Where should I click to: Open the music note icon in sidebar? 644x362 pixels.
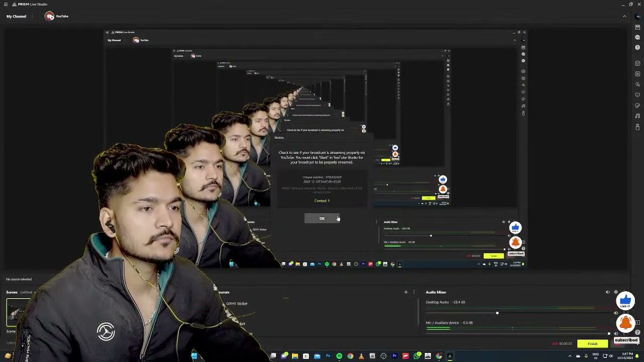click(637, 116)
